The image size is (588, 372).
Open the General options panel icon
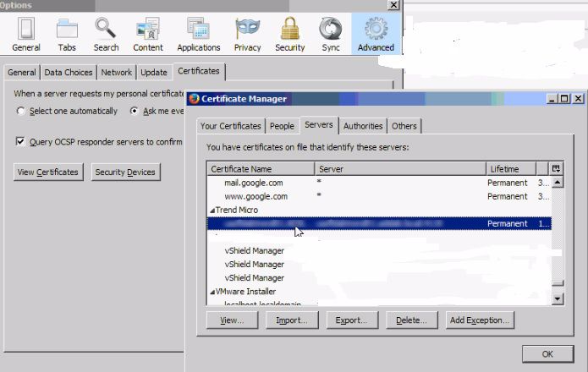pos(26,30)
